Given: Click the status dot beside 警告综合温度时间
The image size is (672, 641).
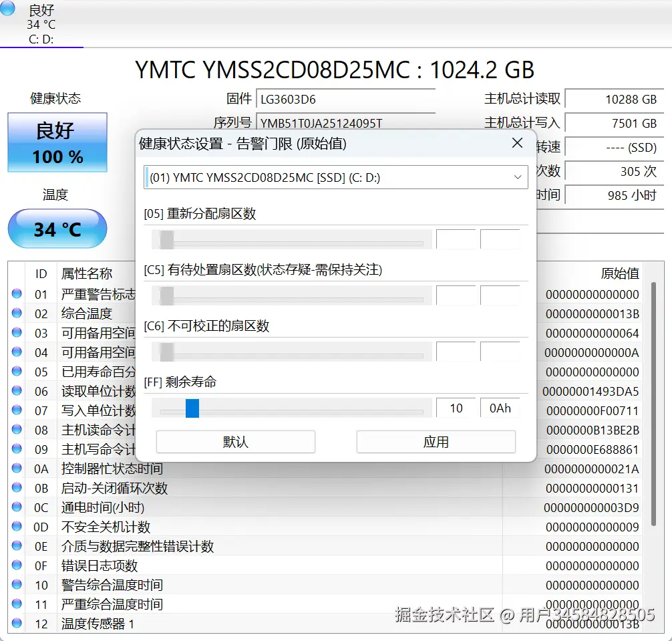Looking at the screenshot, I should tap(17, 584).
